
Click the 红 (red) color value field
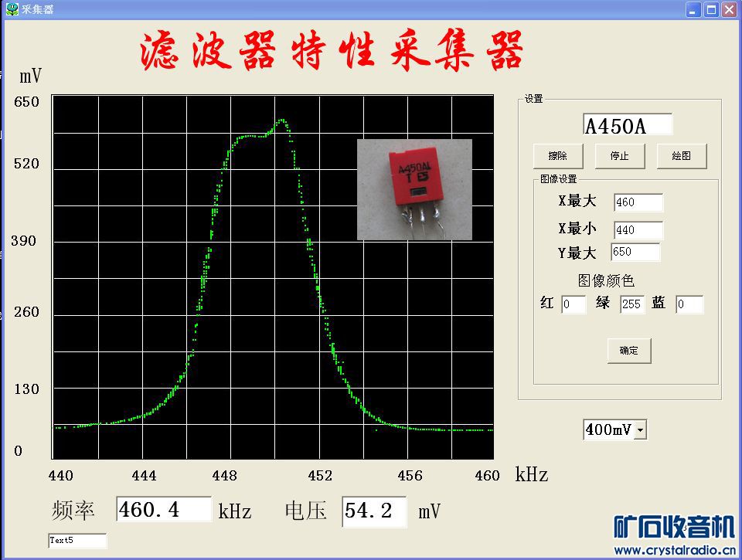click(574, 304)
